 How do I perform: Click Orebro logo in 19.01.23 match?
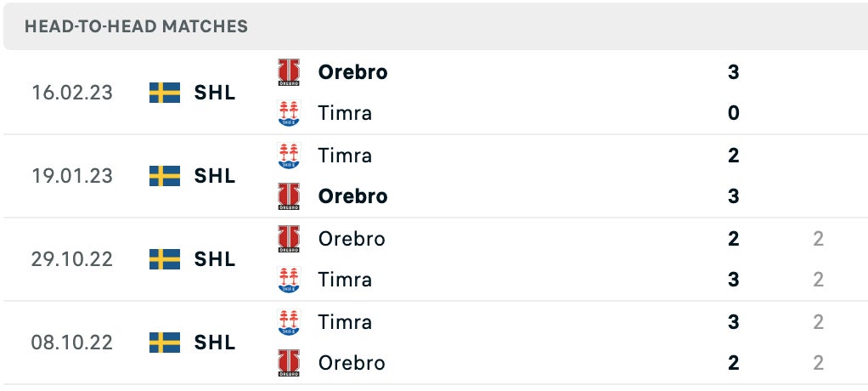pyautogui.click(x=289, y=196)
